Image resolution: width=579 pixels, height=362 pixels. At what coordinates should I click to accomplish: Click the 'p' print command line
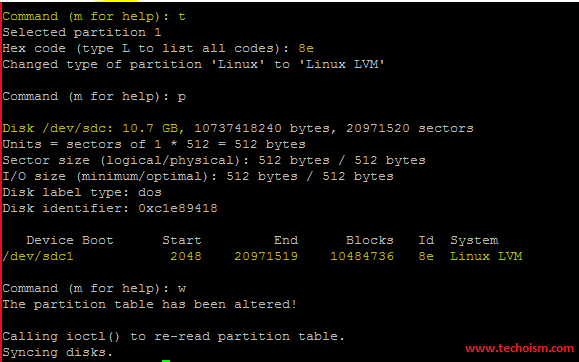pyautogui.click(x=94, y=97)
